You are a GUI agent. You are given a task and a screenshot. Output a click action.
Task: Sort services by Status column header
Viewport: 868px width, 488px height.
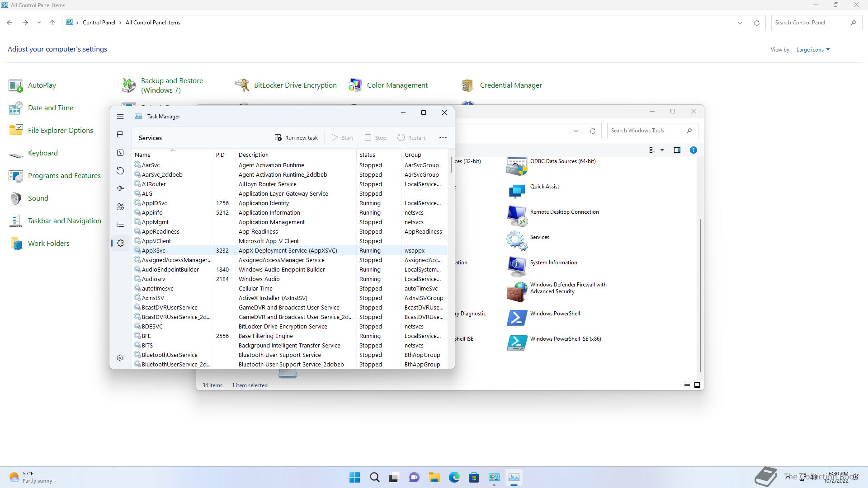[x=379, y=155]
